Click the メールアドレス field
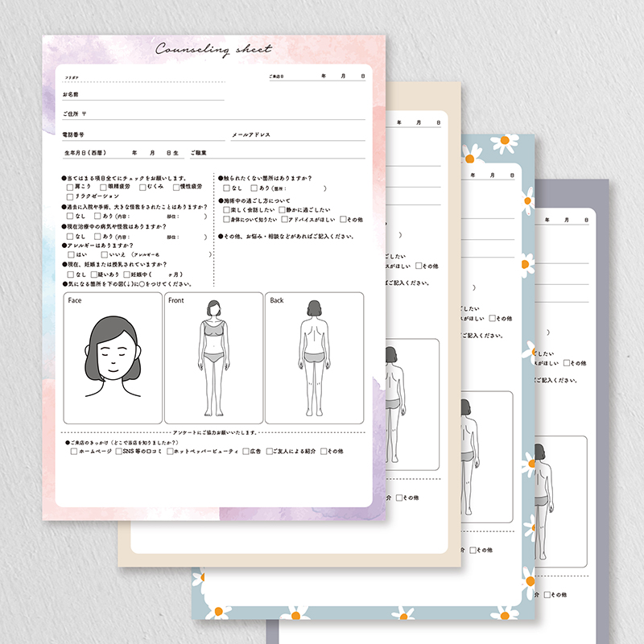The image size is (644, 644). click(x=298, y=135)
